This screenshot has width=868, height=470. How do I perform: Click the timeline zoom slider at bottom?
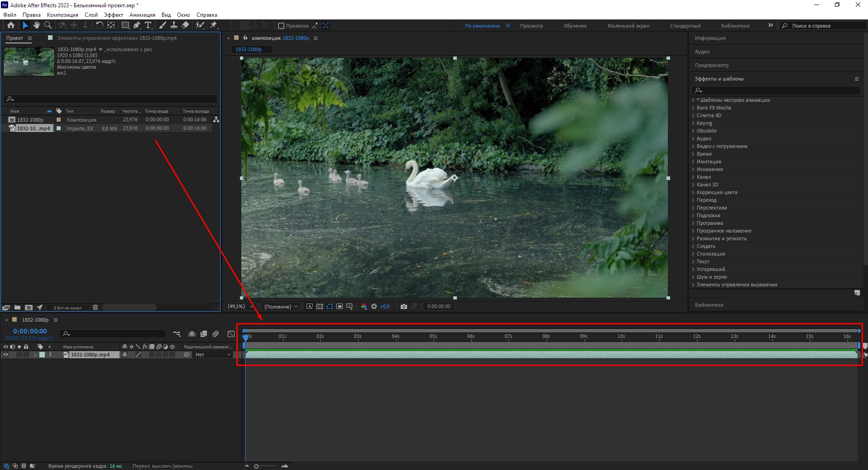pos(265,466)
